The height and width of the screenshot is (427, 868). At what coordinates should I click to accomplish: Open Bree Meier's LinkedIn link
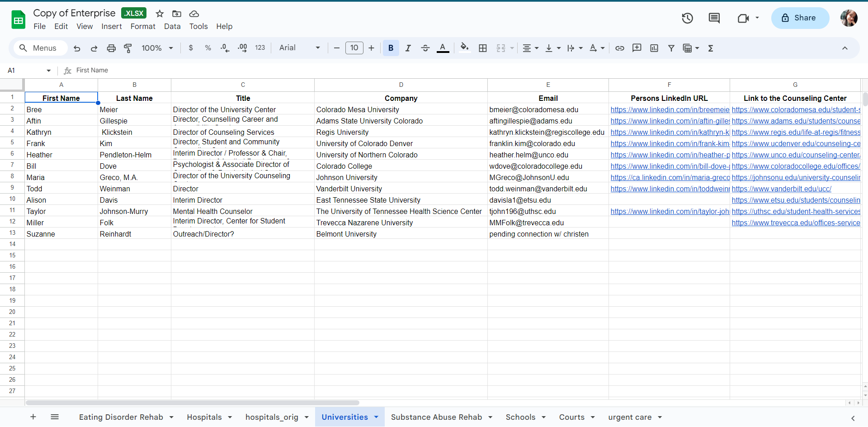(x=670, y=109)
